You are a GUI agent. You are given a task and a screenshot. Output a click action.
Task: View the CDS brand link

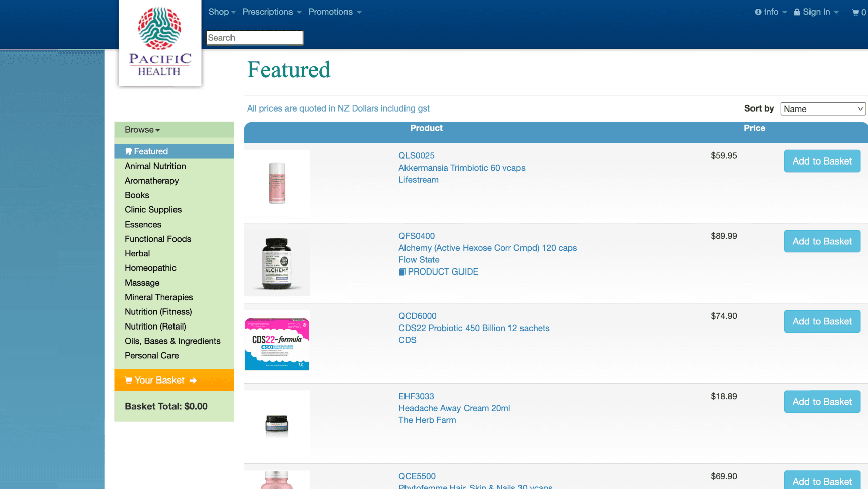[407, 341]
